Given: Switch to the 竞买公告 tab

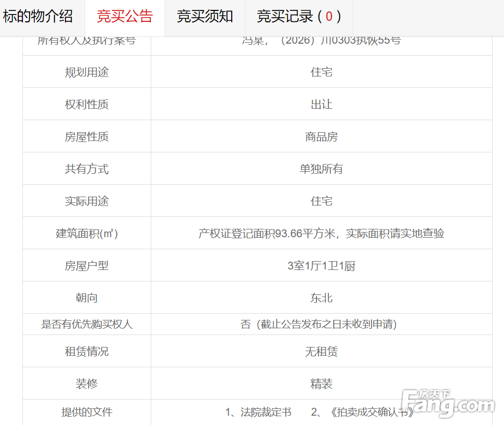Looking at the screenshot, I should tap(125, 17).
